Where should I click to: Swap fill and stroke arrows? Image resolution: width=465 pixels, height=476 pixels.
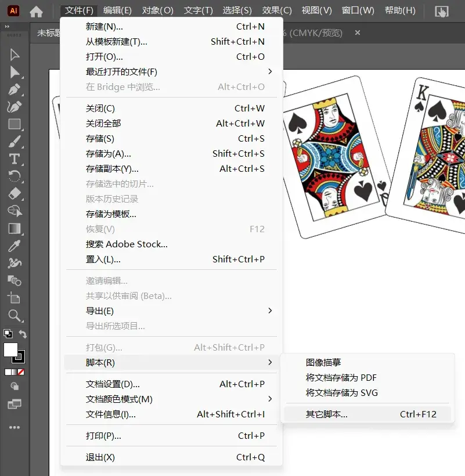coord(23,334)
